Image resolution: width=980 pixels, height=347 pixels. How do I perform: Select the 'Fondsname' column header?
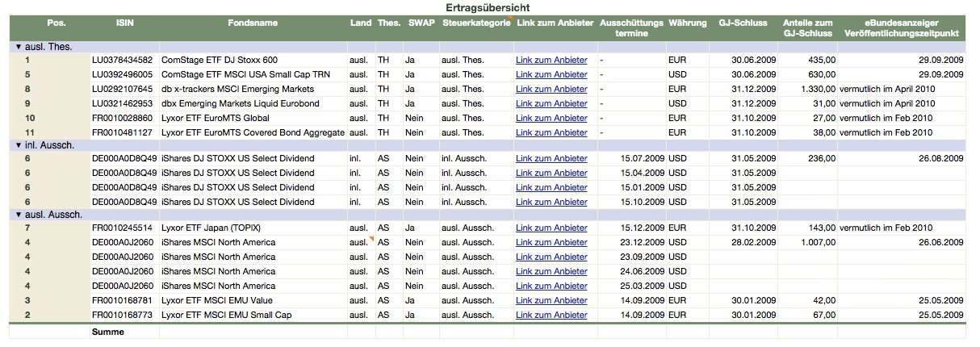(253, 23)
